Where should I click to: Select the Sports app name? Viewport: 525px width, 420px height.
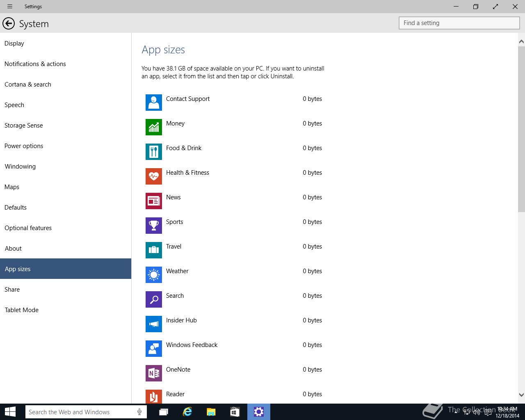174,222
